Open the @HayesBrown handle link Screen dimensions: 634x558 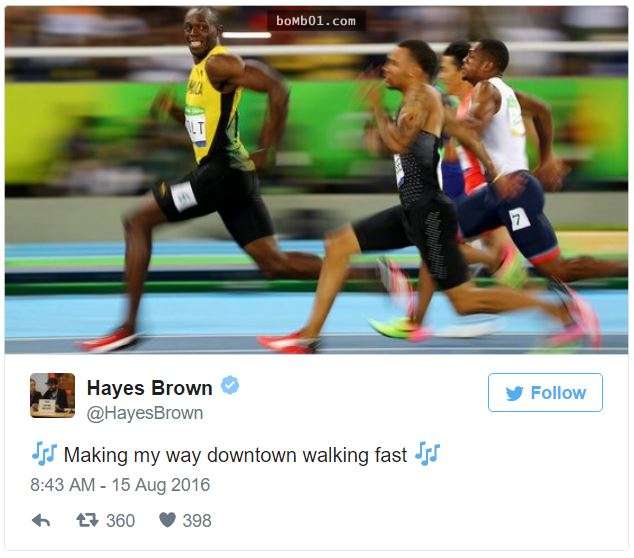(145, 414)
